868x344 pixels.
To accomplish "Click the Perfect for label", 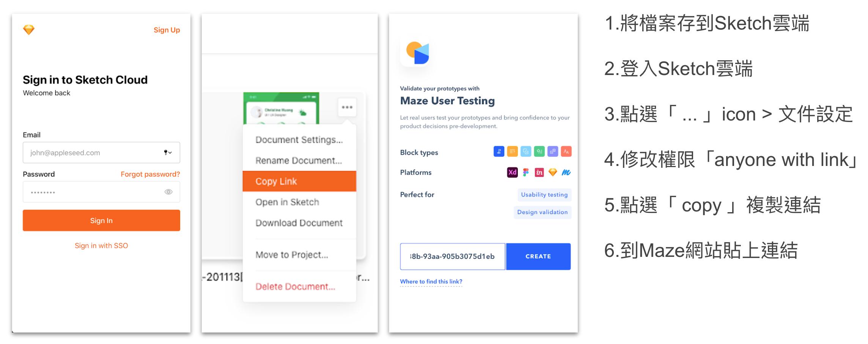I will 417,194.
